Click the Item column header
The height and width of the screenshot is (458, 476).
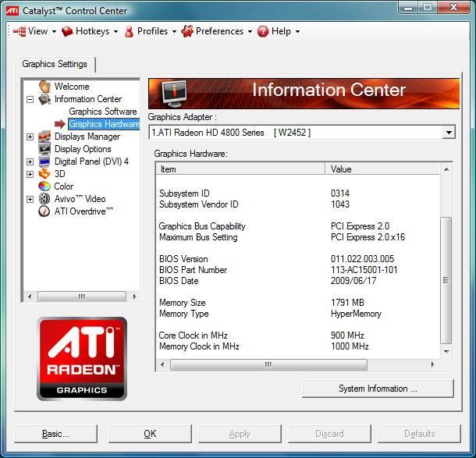click(240, 169)
